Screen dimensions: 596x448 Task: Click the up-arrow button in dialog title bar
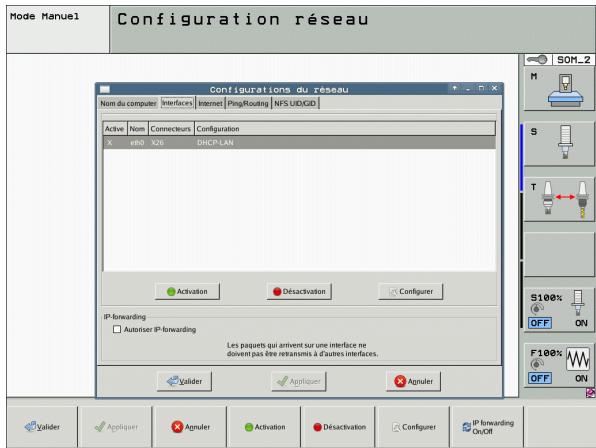455,88
